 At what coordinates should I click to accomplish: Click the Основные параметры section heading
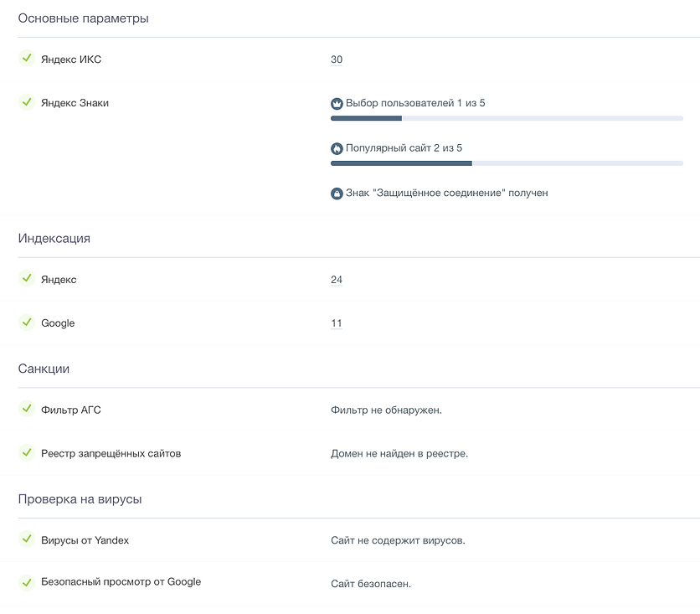(84, 18)
